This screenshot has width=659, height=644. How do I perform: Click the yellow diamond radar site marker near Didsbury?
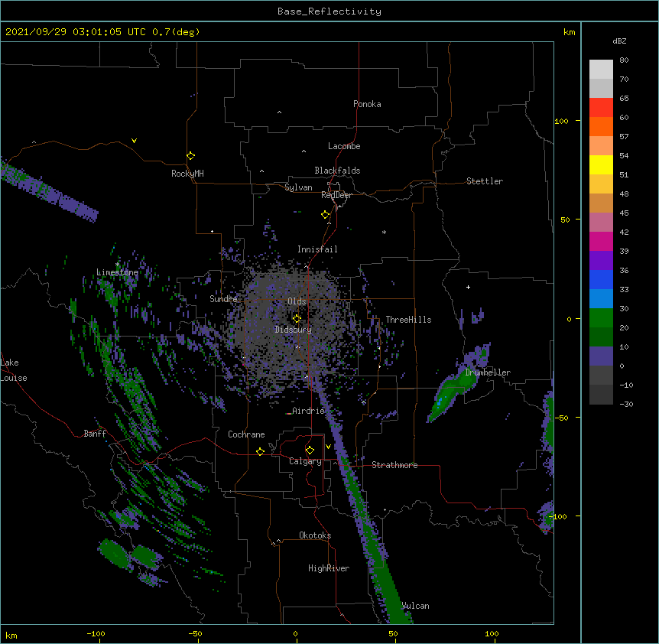(x=297, y=318)
